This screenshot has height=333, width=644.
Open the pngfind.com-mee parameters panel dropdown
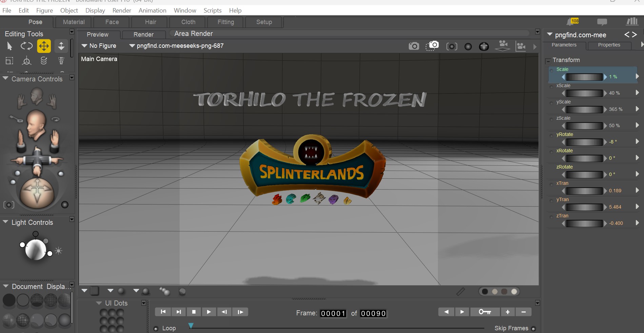(x=550, y=34)
